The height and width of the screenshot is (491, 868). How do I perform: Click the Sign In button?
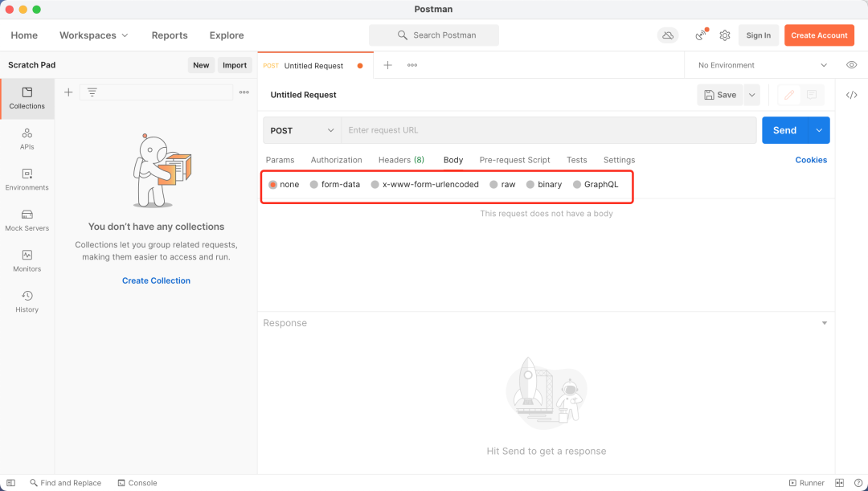[759, 35]
